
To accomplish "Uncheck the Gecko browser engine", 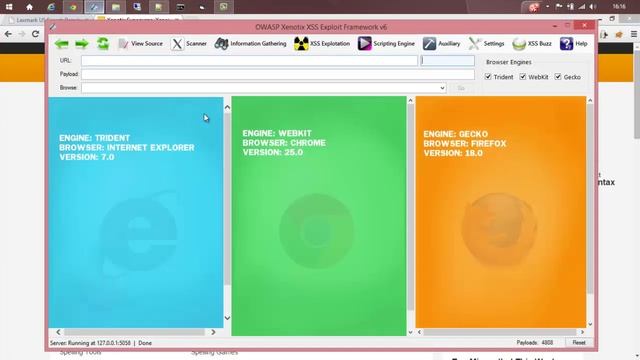I will [x=558, y=76].
